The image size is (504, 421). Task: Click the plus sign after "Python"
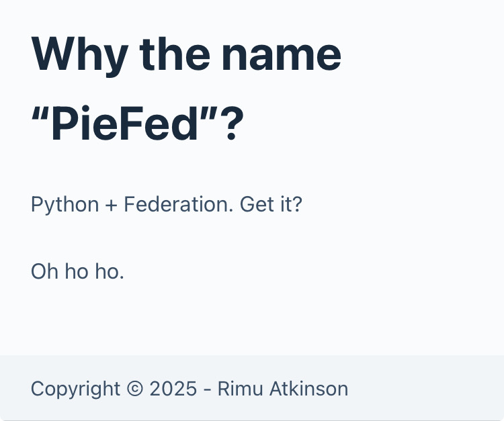click(112, 204)
